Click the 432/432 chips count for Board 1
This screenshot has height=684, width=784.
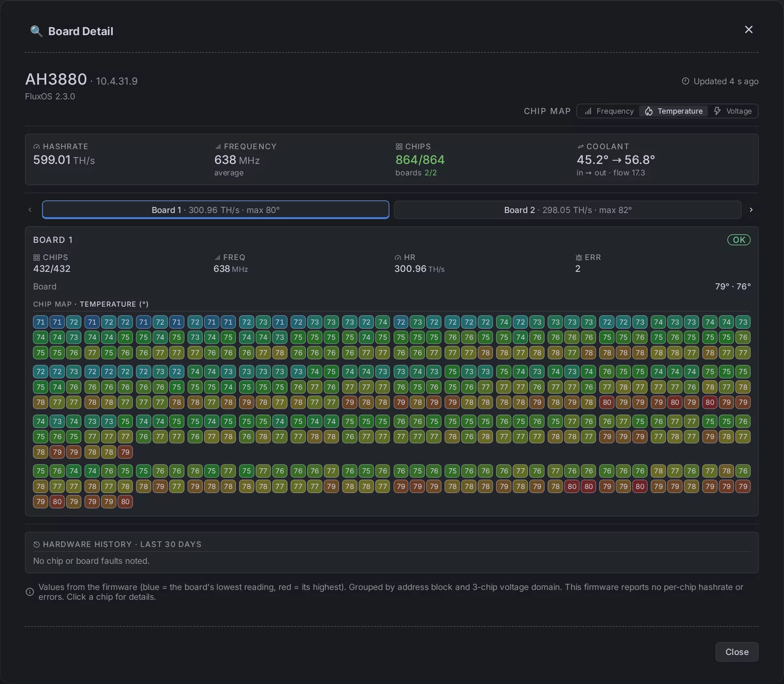[52, 269]
